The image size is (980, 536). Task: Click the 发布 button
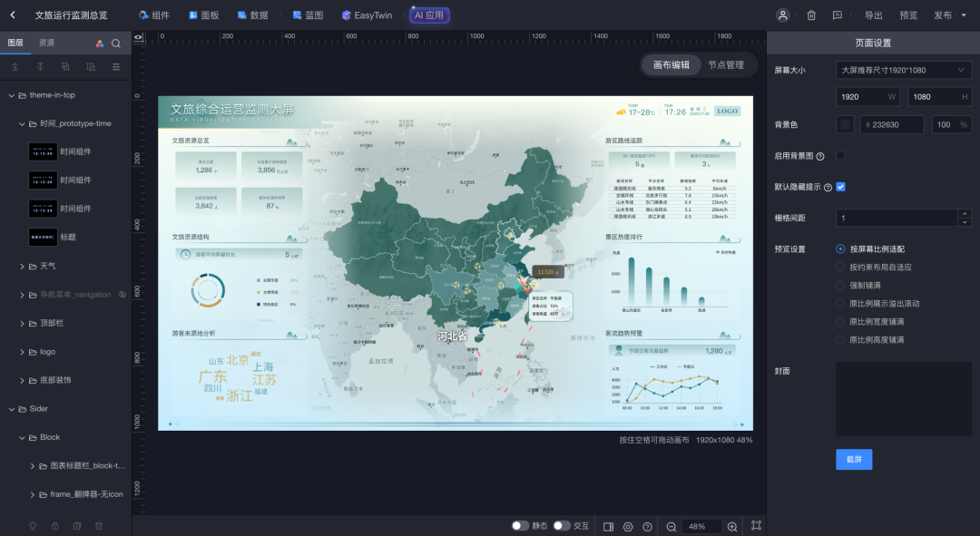point(943,15)
